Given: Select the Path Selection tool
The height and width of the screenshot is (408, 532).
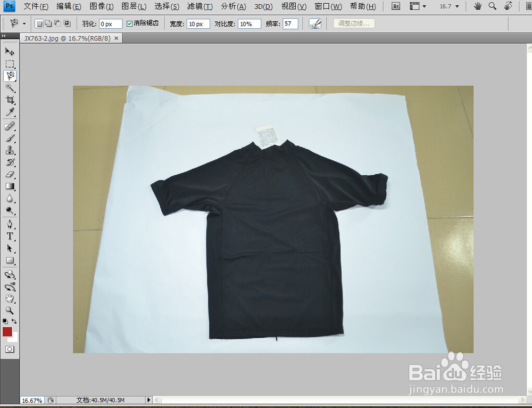Looking at the screenshot, I should tap(10, 248).
